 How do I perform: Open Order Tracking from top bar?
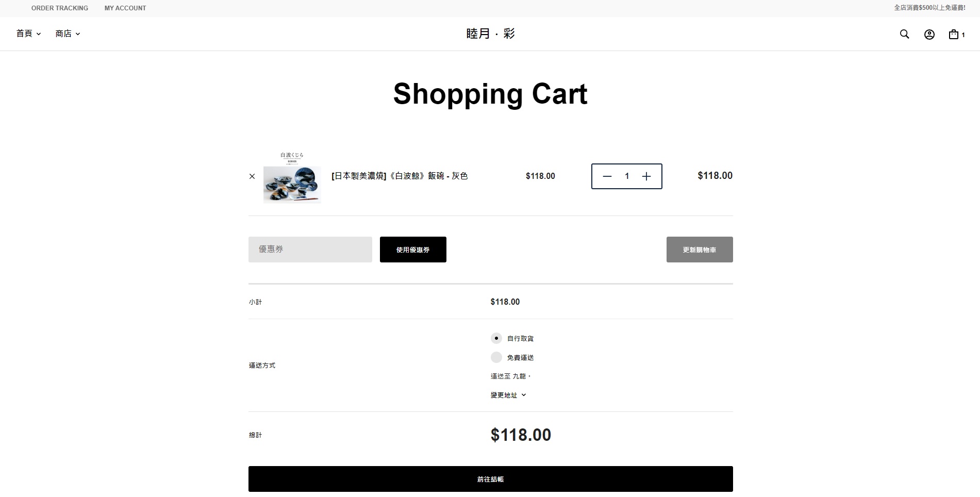60,8
